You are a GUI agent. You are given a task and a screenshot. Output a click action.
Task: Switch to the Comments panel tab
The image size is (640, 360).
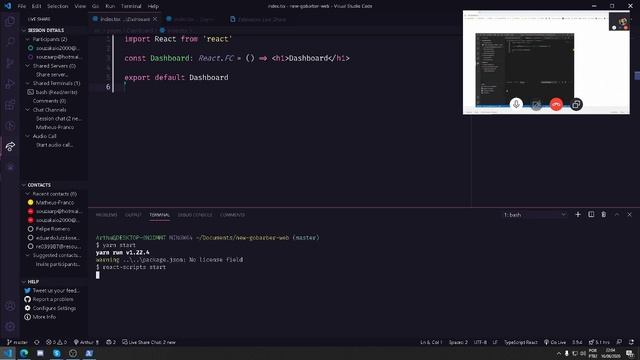tap(233, 215)
